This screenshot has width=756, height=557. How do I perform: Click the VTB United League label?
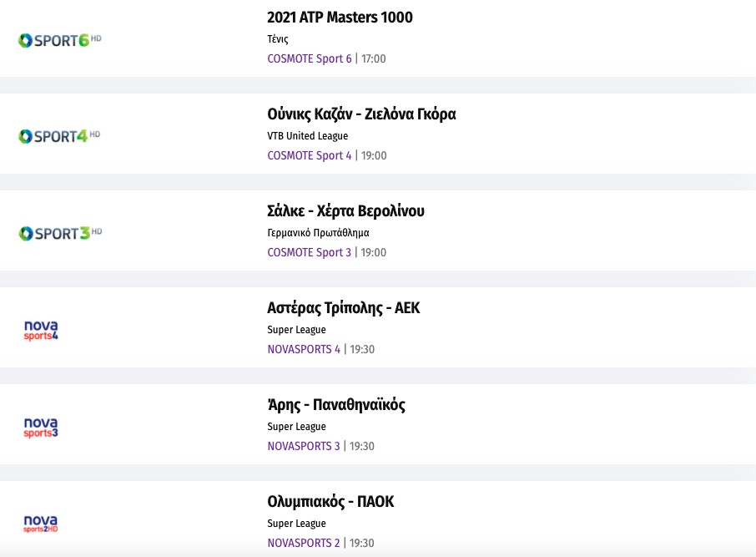pyautogui.click(x=308, y=136)
